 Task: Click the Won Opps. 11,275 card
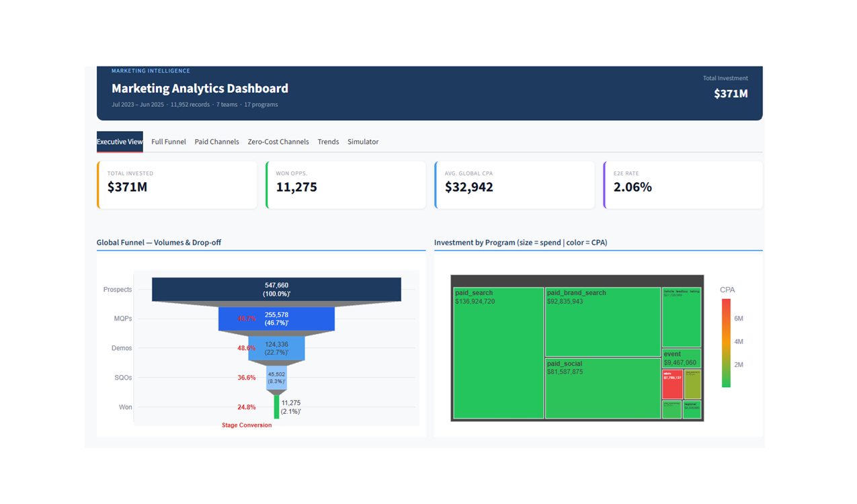point(345,185)
